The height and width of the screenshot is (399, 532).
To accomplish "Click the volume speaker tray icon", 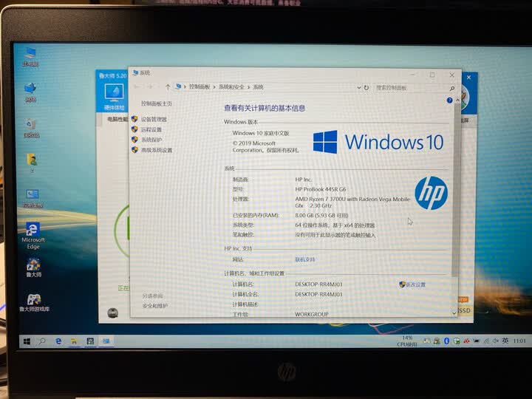I will 496,341.
